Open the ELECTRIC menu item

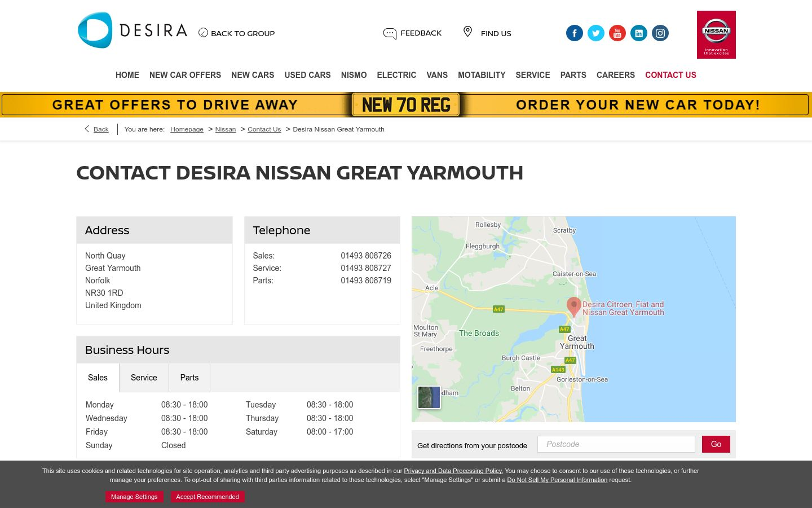point(396,75)
